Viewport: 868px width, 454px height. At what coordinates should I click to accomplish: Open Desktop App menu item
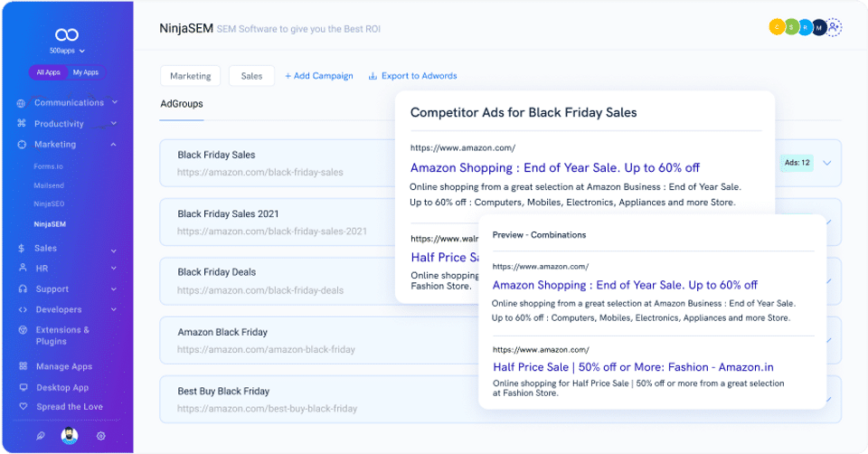(62, 388)
